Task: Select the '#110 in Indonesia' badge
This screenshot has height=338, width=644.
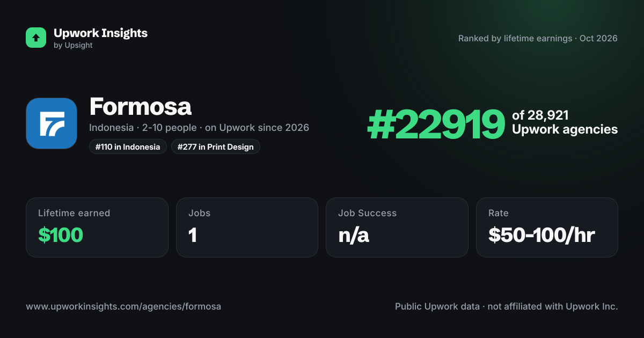Action: pos(128,147)
